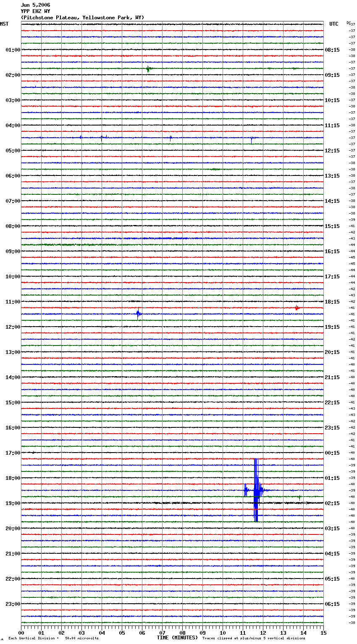
Task: Click the UTC time label '00:15'
Action: click(x=332, y=453)
